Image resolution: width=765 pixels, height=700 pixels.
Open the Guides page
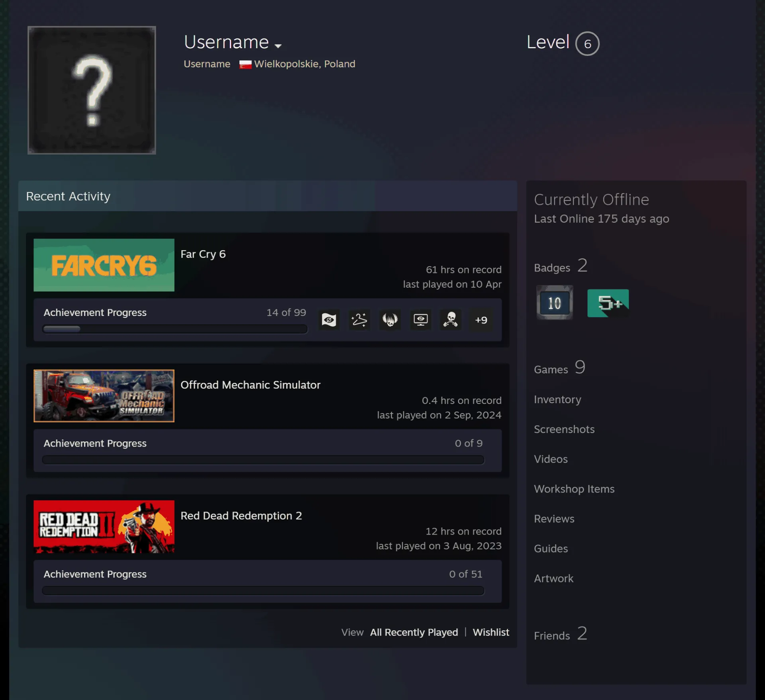(x=551, y=549)
